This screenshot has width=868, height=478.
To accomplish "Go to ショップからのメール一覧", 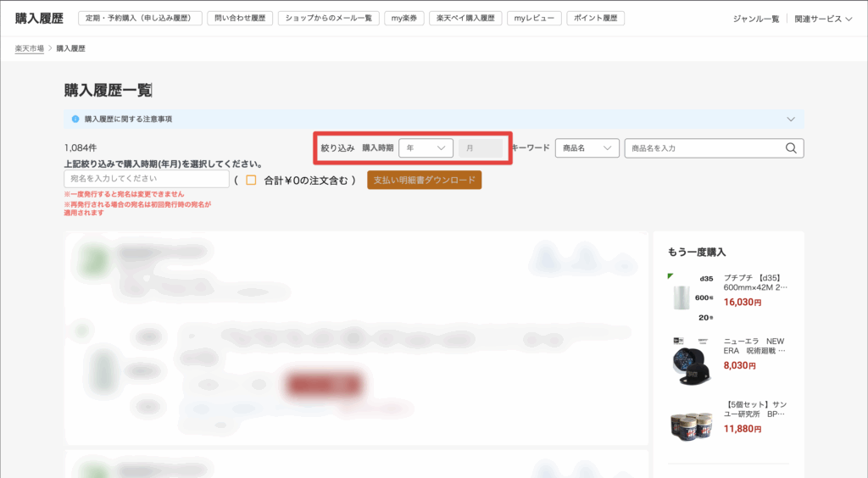I will (x=328, y=19).
